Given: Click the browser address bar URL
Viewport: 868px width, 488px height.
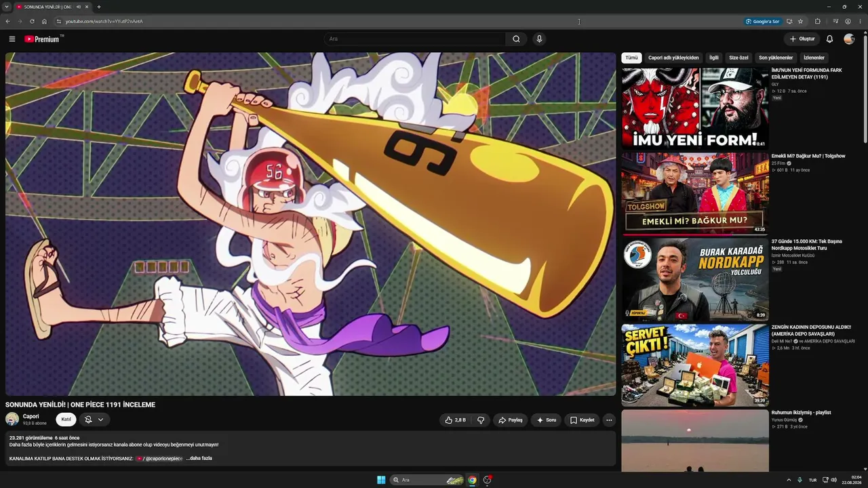Looking at the screenshot, I should pos(104,21).
